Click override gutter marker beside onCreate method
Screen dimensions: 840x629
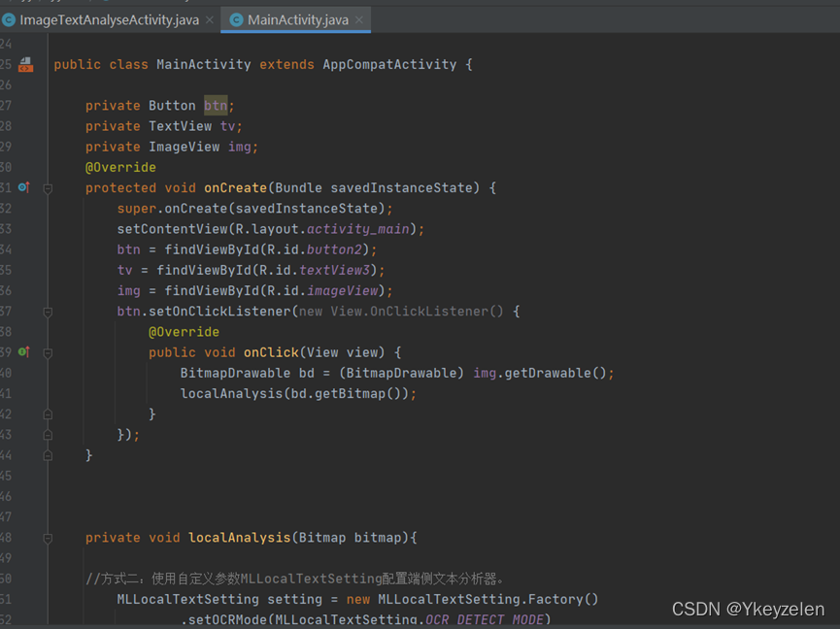(24, 187)
